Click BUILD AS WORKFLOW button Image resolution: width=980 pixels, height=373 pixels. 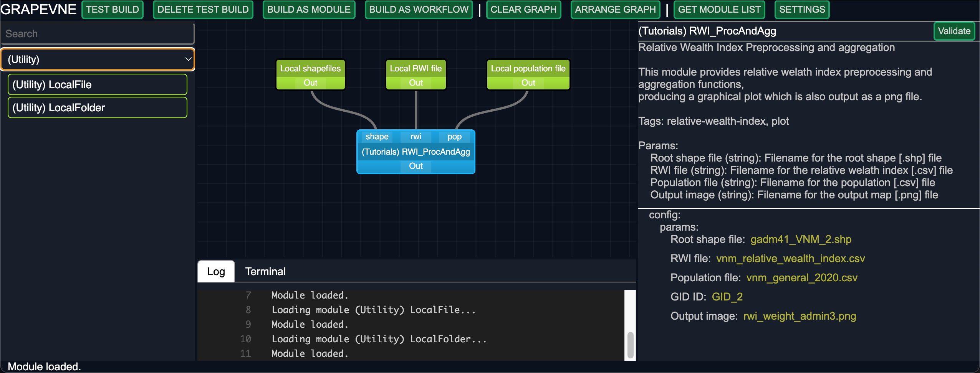tap(419, 10)
